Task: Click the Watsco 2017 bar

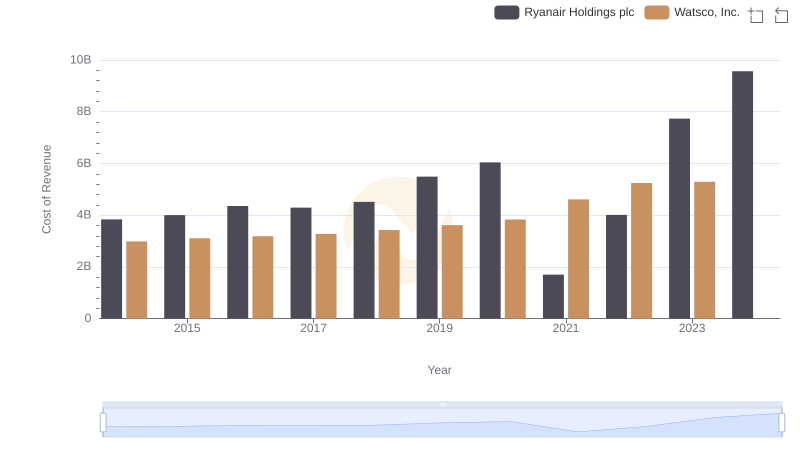Action: (326, 276)
